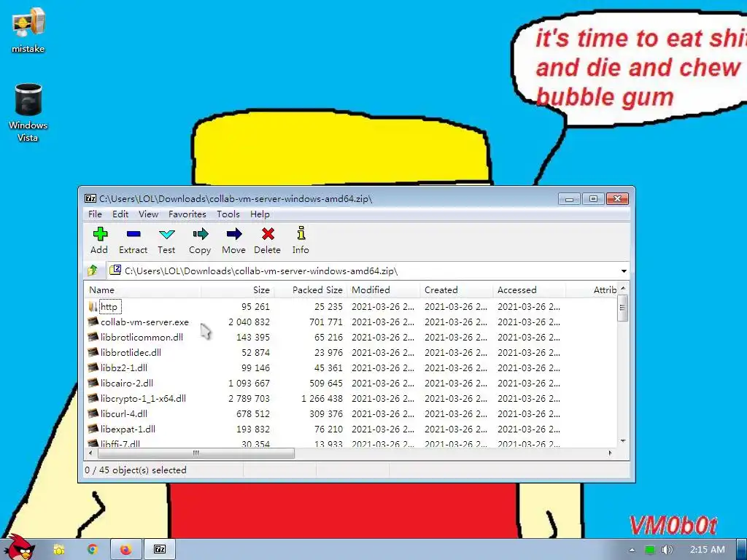Click the volume speaker tray icon
This screenshot has width=747, height=560.
click(x=667, y=550)
